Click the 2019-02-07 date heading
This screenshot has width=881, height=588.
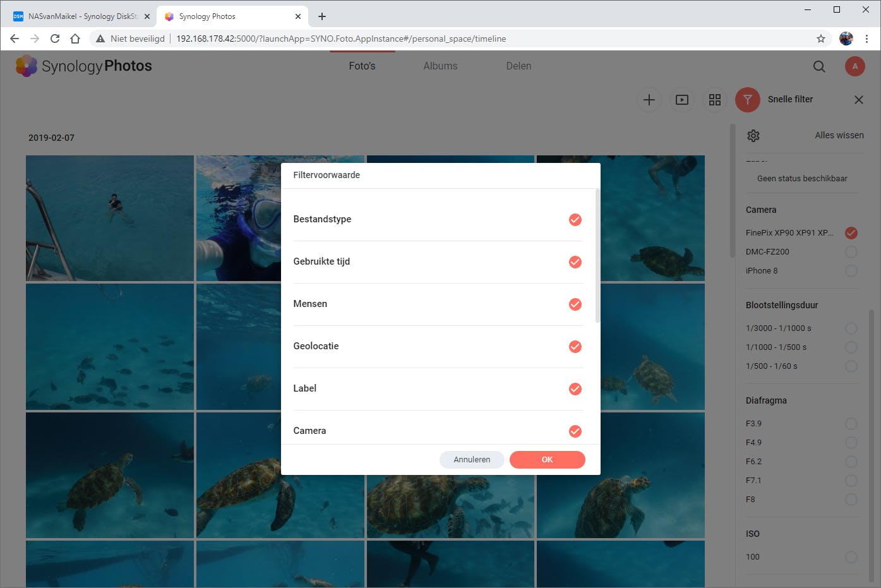coord(51,138)
